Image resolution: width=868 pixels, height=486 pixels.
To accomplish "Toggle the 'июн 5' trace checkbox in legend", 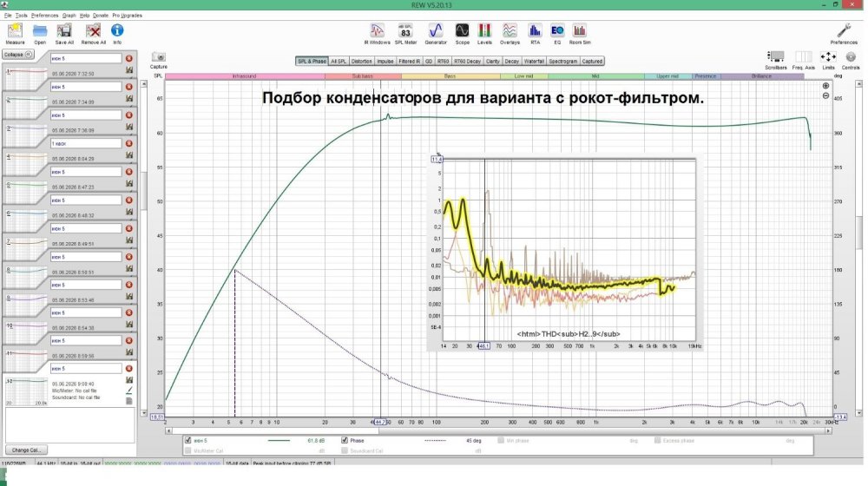I will pyautogui.click(x=188, y=440).
